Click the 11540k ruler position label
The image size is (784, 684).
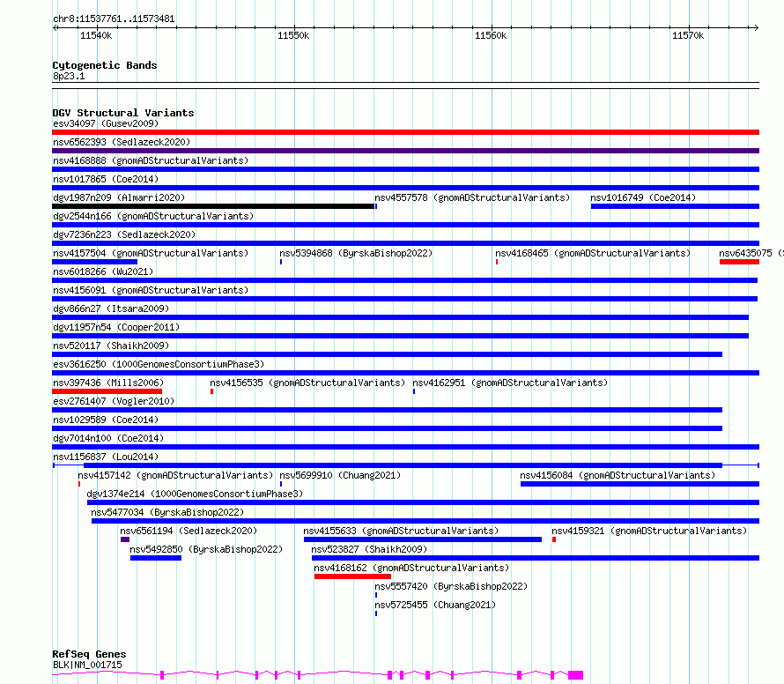coord(96,35)
